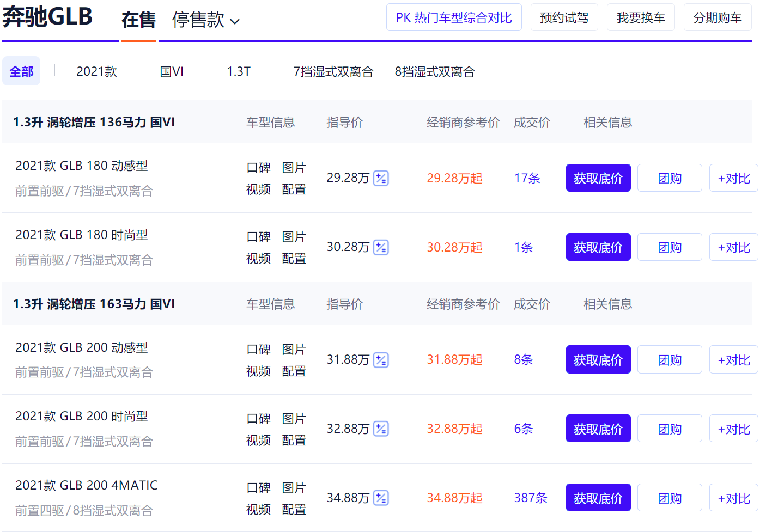View 配置 of GLB 200 动感型
The width and height of the screenshot is (772, 532).
[294, 371]
